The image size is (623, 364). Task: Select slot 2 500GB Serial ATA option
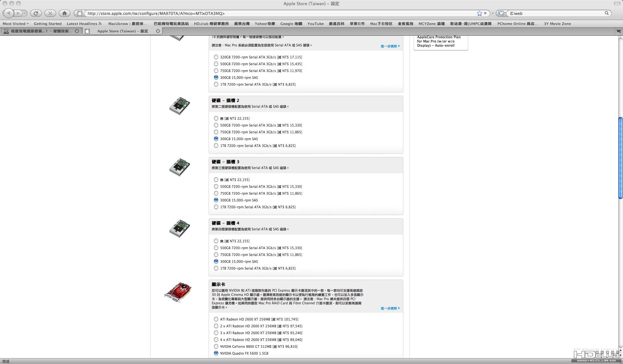(216, 125)
